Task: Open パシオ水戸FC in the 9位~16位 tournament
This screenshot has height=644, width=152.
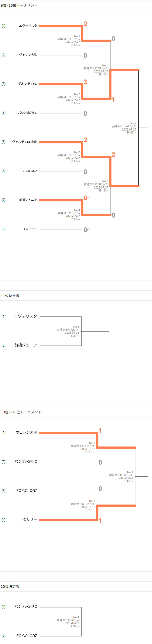Action: [x=27, y=113]
